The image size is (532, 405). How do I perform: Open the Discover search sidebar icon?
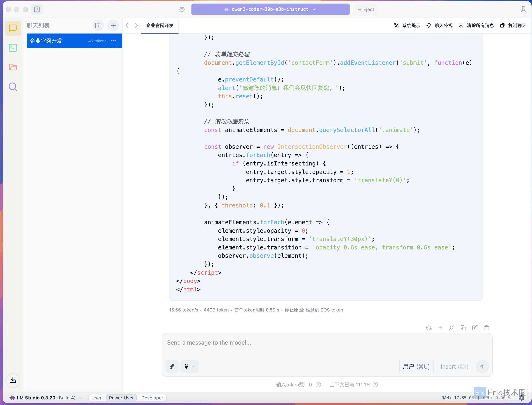point(13,86)
